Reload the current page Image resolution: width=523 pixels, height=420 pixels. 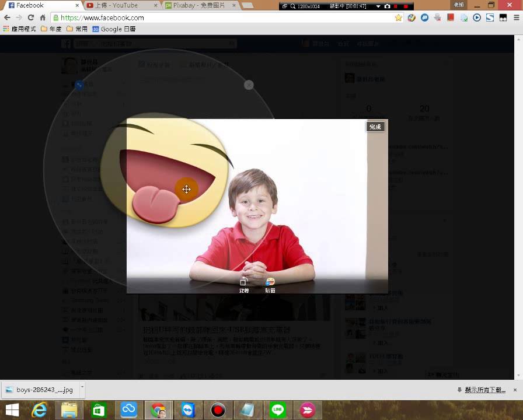point(31,17)
